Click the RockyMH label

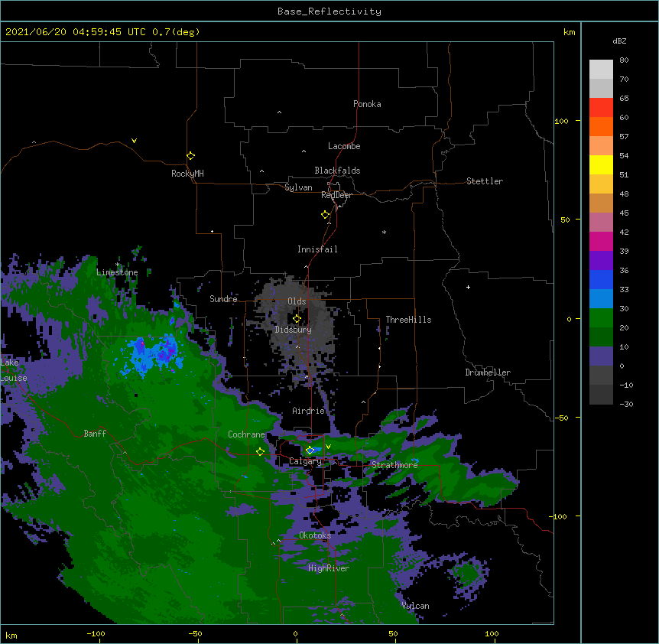(187, 174)
